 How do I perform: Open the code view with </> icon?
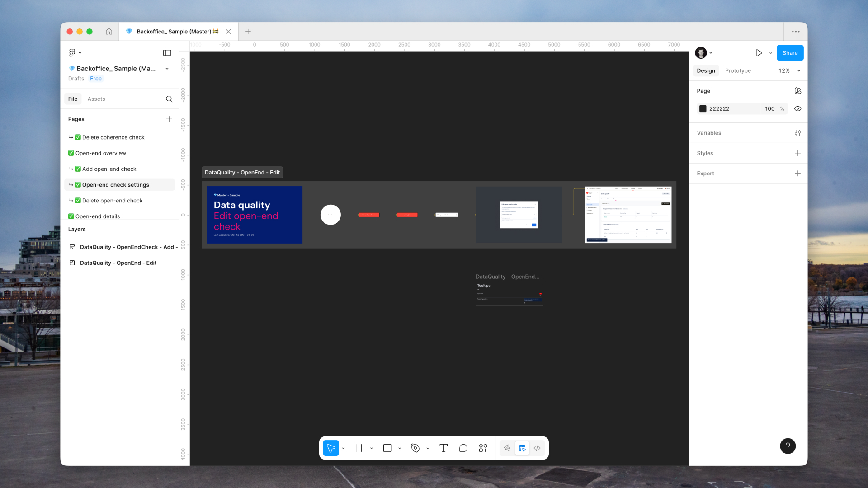(x=537, y=448)
